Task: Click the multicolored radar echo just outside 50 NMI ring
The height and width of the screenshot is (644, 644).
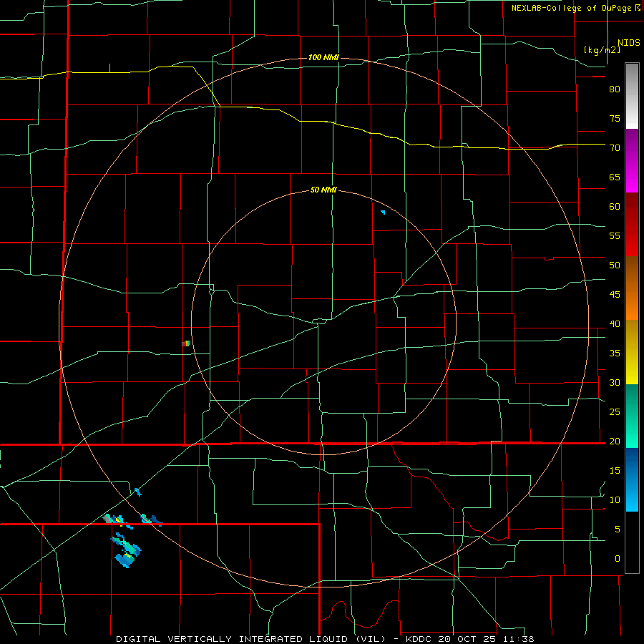Action: click(x=186, y=343)
